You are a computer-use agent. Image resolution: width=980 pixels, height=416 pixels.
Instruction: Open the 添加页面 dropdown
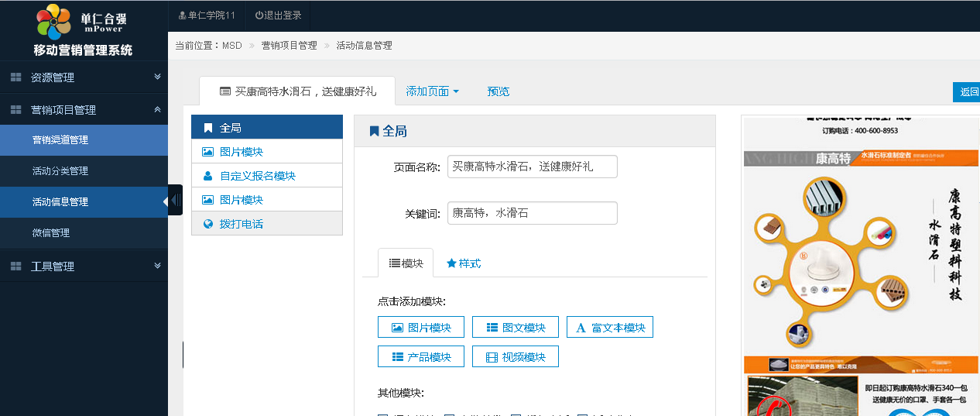pos(432,91)
